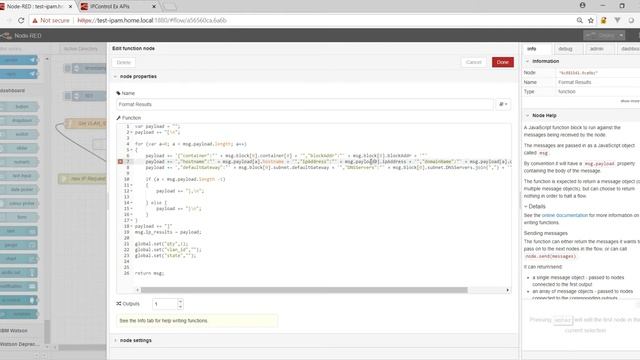Click the filter nodes search box
This screenshot has height=360, width=640.
[x=21, y=49]
